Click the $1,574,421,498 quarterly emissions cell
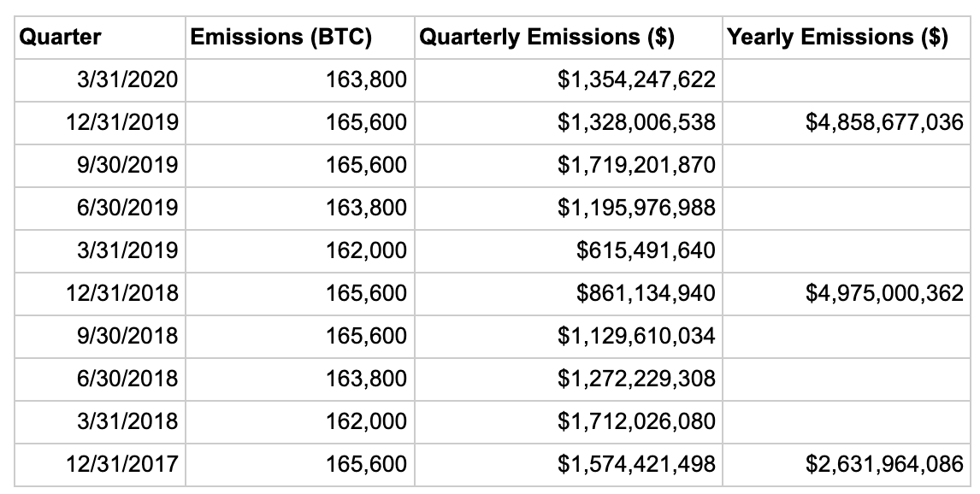 [635, 464]
